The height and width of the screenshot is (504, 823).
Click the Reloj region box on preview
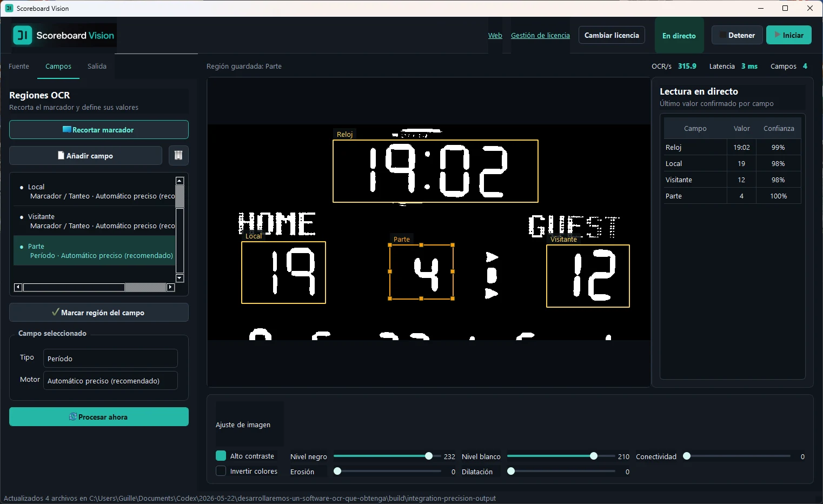click(x=435, y=171)
